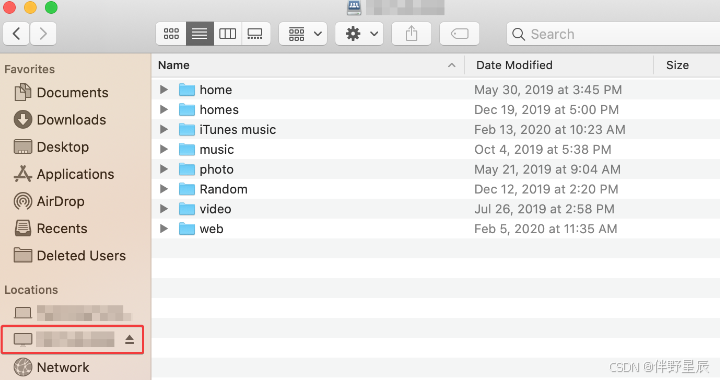Image resolution: width=720 pixels, height=380 pixels.
Task: Expand the video folder
Action: pos(163,209)
